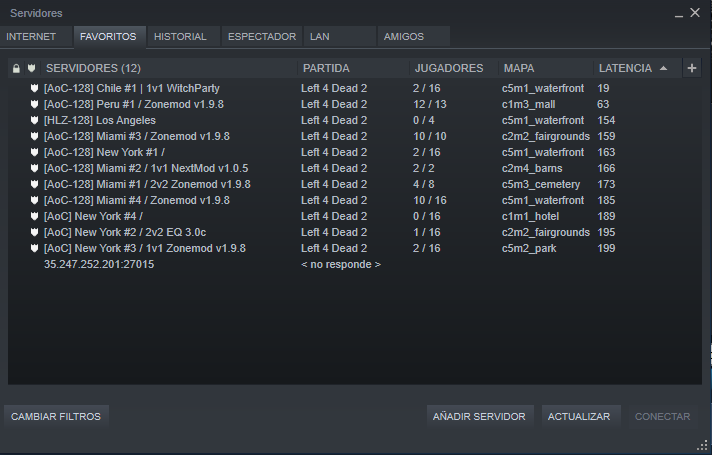Click latency value "154"
The image size is (712, 455).
606,120
